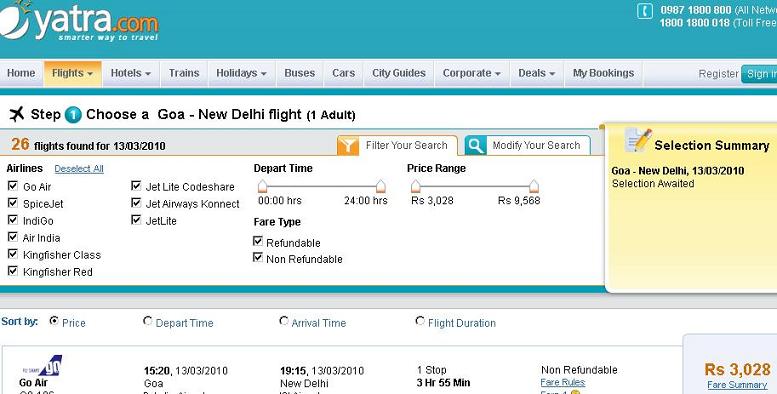Click the magnifier icon on Modify Your Search
Viewport: 777px width, 394px height.
point(476,146)
